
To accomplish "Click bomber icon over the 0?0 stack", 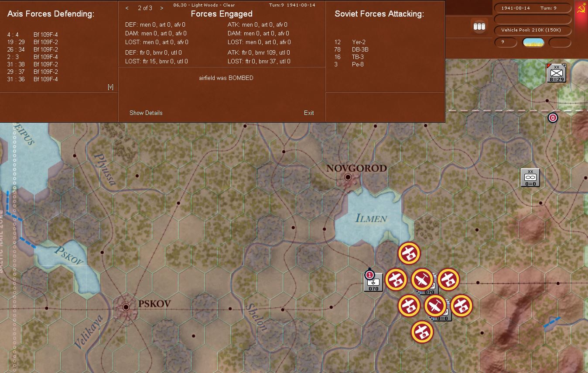I will [422, 279].
